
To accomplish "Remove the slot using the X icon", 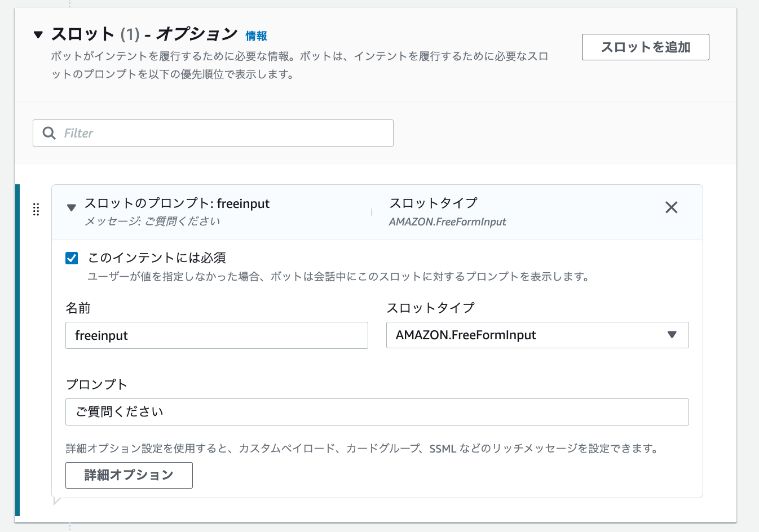I will click(x=671, y=207).
